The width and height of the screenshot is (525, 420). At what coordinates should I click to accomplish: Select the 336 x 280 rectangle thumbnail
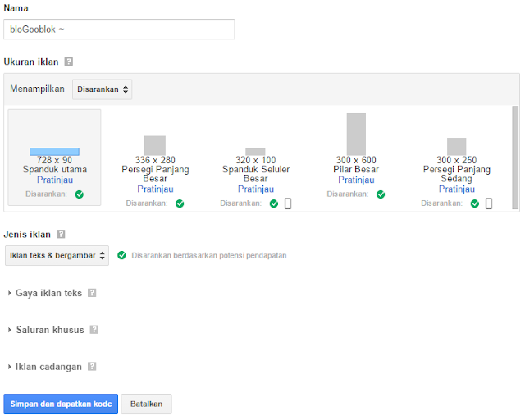click(155, 146)
